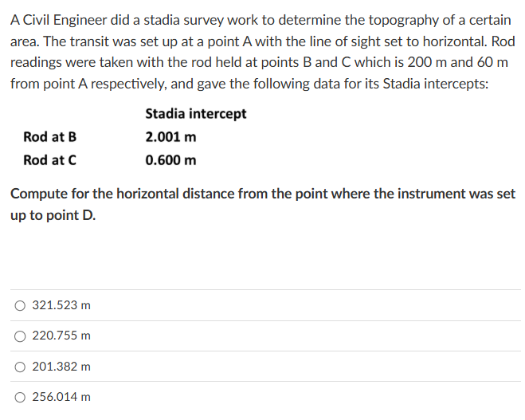Image resolution: width=525 pixels, height=420 pixels.
Task: Click the 0.600 m intercept value
Action: (170, 160)
